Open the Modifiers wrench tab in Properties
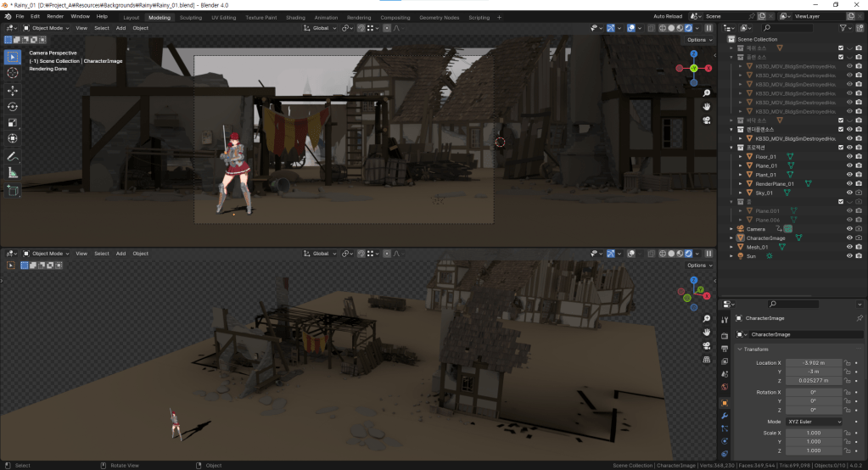Viewport: 868px width, 470px height. pyautogui.click(x=725, y=416)
